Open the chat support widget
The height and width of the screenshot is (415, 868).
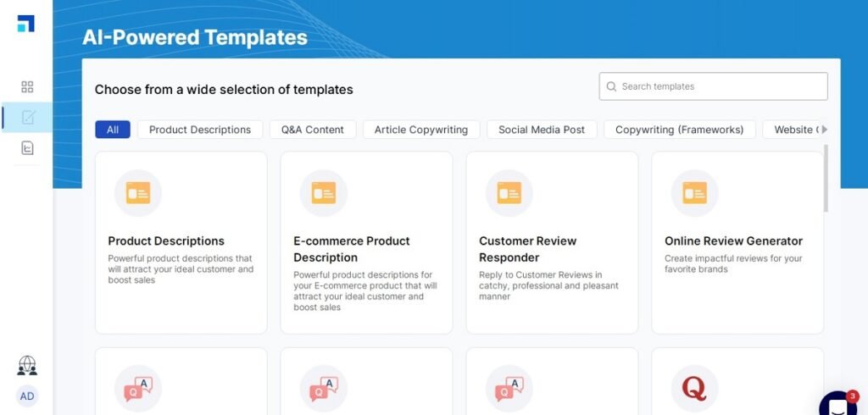coord(837,405)
